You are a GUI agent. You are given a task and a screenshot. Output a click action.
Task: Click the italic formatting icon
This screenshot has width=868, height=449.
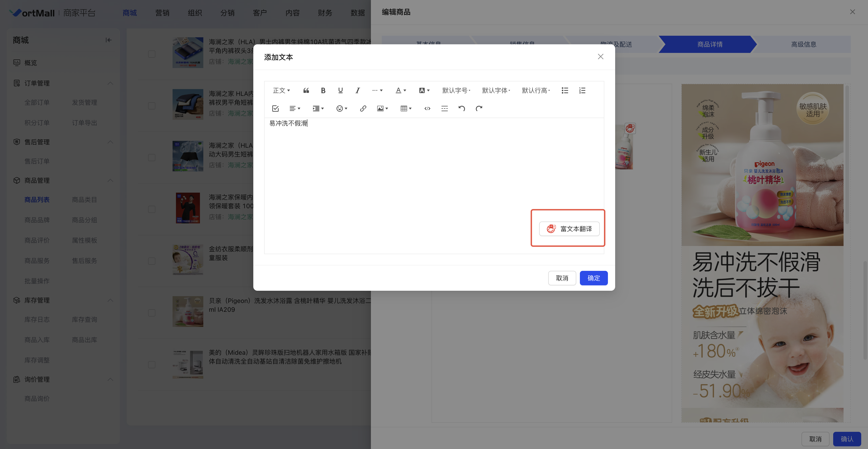point(358,90)
